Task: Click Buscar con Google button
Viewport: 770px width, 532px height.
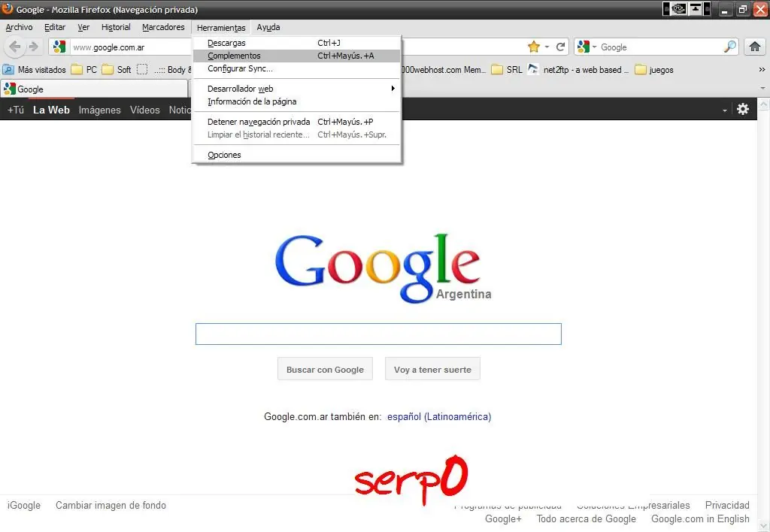Action: (325, 369)
